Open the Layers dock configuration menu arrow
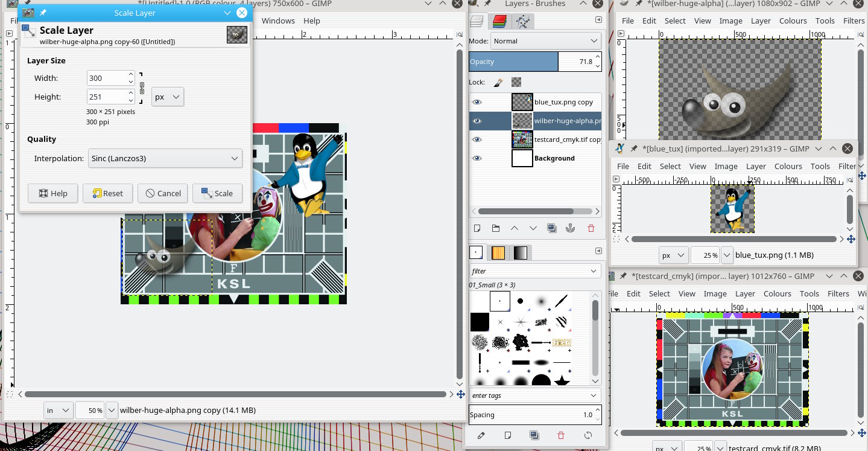This screenshot has width=868, height=451. 598,20
